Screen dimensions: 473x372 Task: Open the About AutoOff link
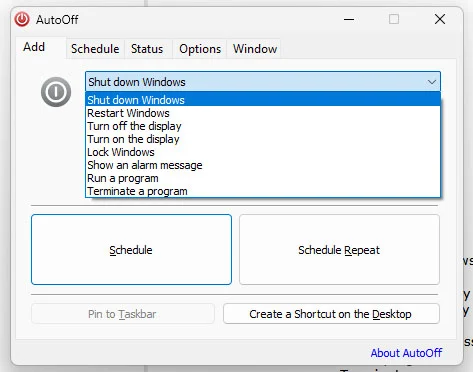406,353
